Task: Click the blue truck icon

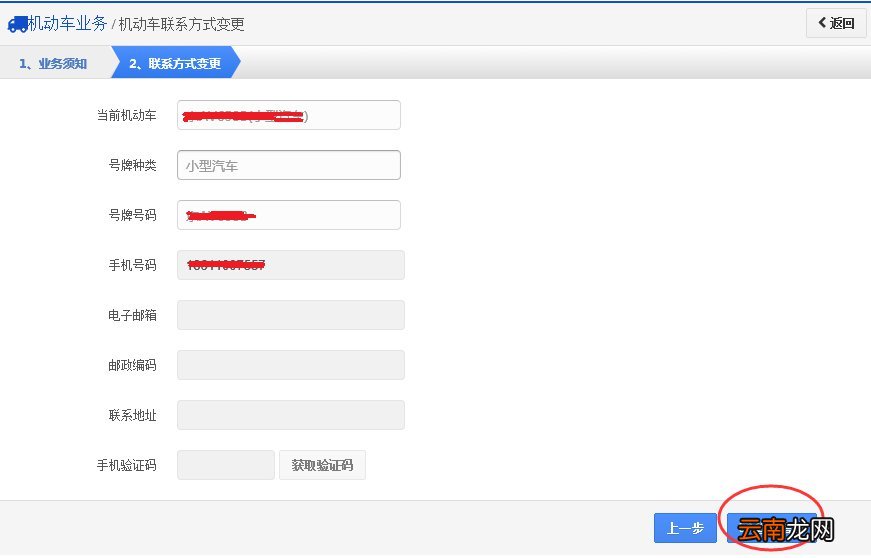Action: [17, 24]
